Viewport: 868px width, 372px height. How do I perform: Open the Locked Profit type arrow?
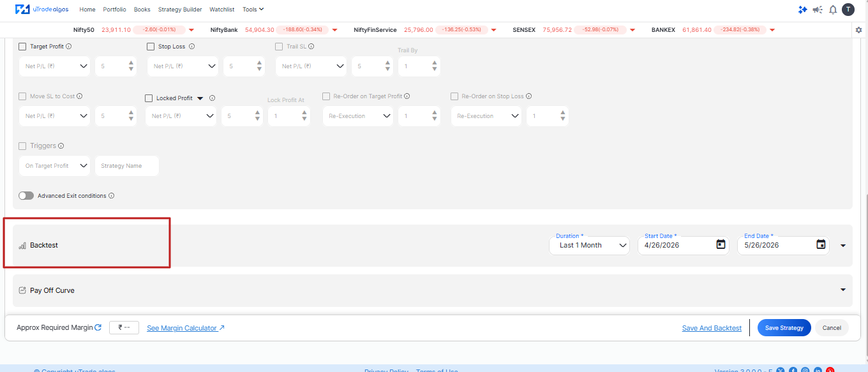(200, 98)
